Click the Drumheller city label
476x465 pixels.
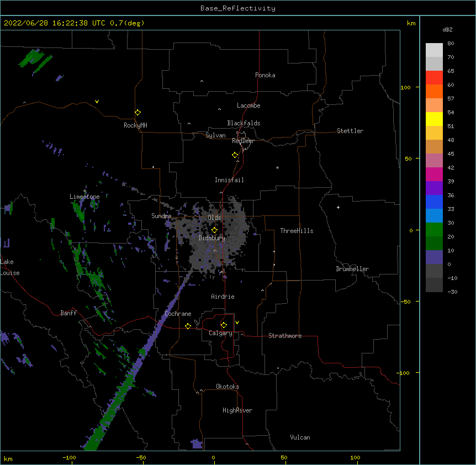point(352,269)
